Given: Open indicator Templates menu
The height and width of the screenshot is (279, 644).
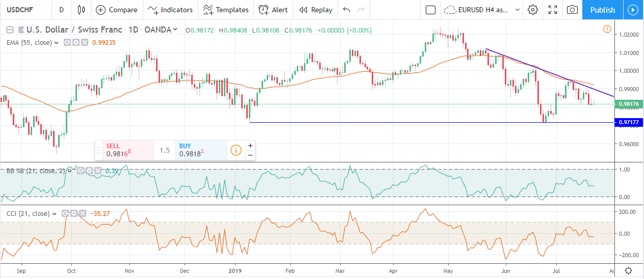Looking at the screenshot, I should coord(226,10).
